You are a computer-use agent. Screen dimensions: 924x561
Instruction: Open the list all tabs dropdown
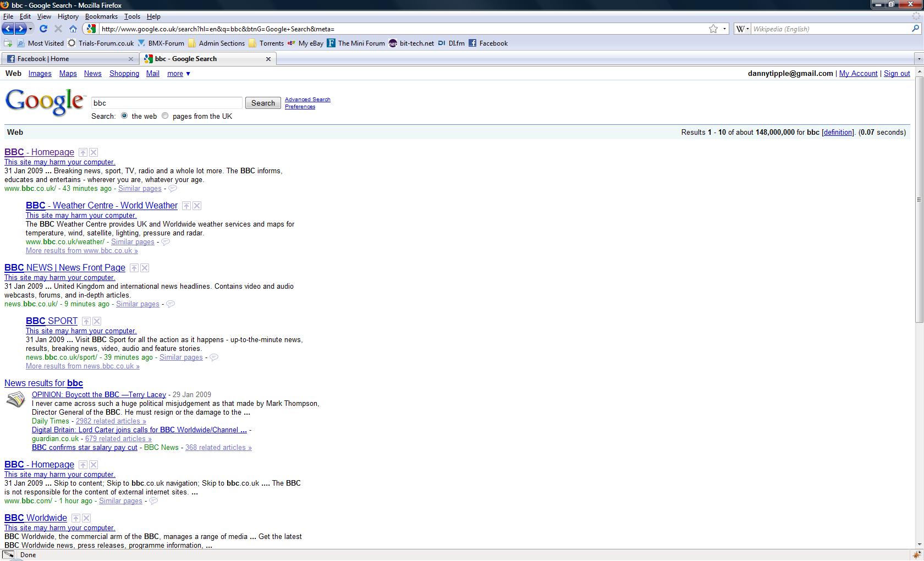pyautogui.click(x=918, y=59)
